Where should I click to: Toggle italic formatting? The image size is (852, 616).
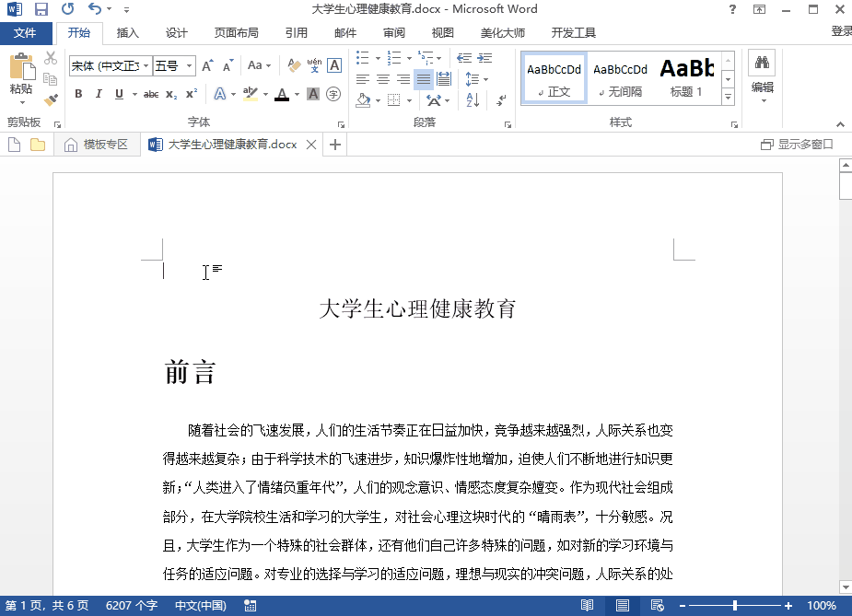99,94
